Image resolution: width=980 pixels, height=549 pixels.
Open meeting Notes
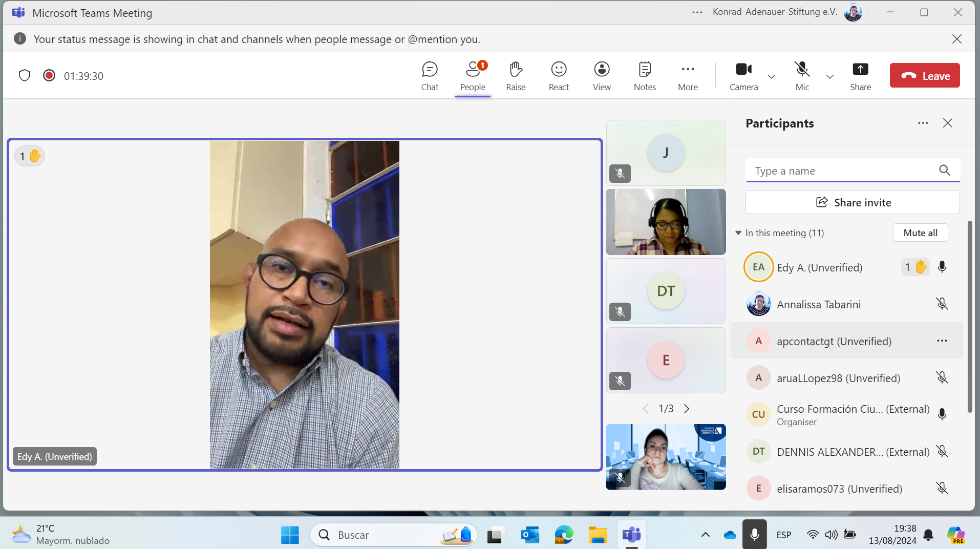click(x=645, y=76)
